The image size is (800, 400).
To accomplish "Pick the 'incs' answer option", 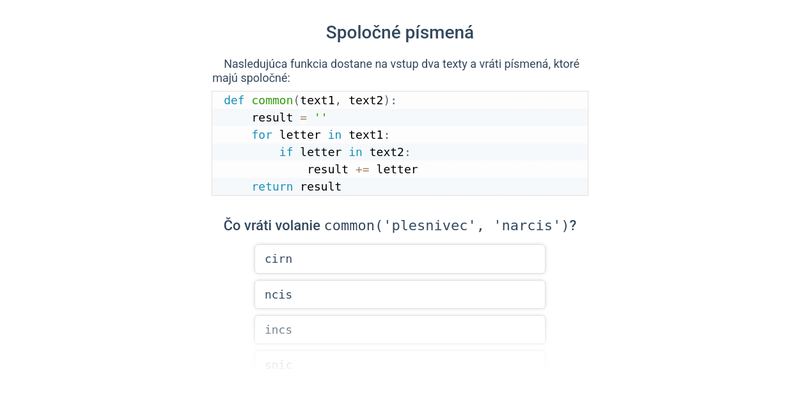I will tap(399, 329).
